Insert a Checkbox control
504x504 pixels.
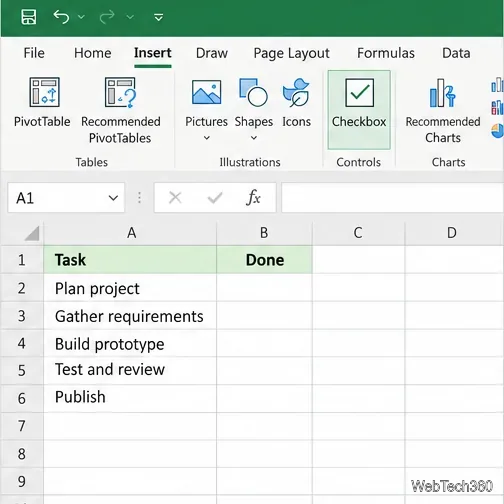359,110
